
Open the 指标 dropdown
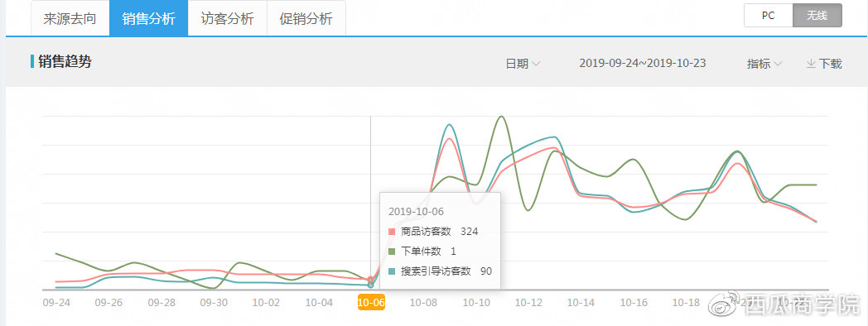[x=764, y=64]
